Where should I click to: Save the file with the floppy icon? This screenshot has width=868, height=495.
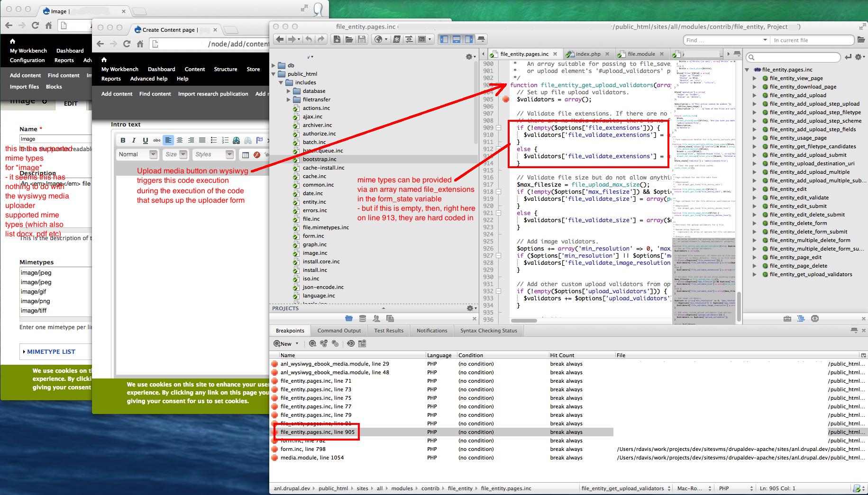pyautogui.click(x=361, y=39)
